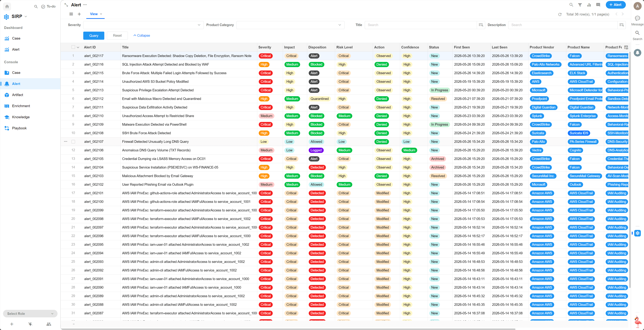This screenshot has height=330, width=644.
Task: Click the refresh icon near total rows
Action: coord(560,14)
